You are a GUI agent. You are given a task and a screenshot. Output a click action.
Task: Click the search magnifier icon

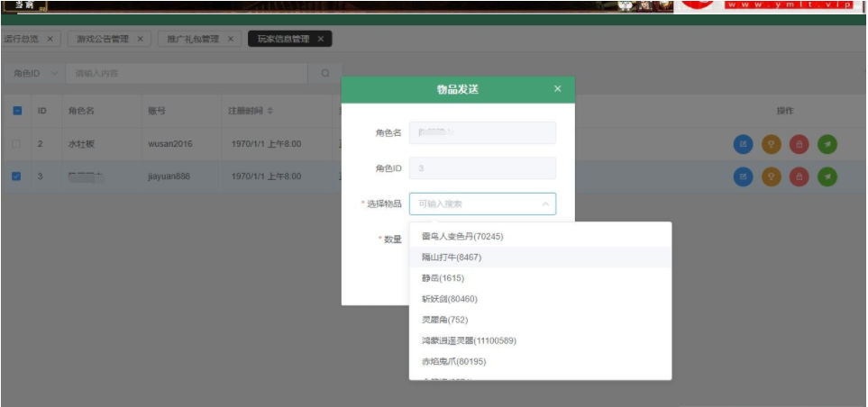click(325, 73)
